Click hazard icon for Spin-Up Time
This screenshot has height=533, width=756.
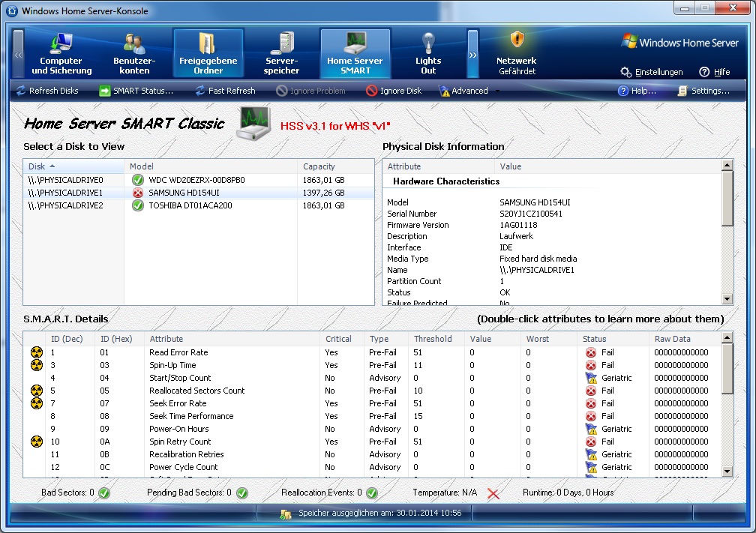coord(37,365)
